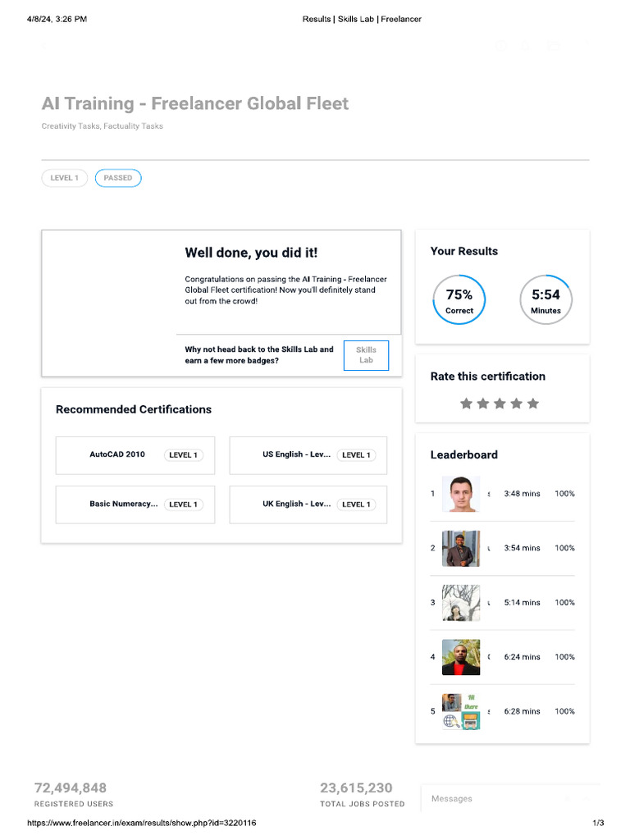630x840 pixels.
Task: Rate the certification one star
Action: pos(466,404)
